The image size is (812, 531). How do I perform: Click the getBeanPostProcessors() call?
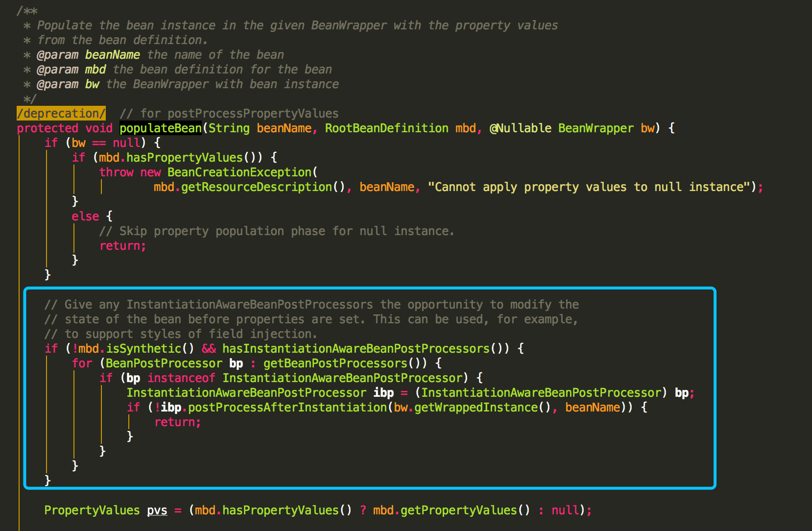pyautogui.click(x=342, y=363)
